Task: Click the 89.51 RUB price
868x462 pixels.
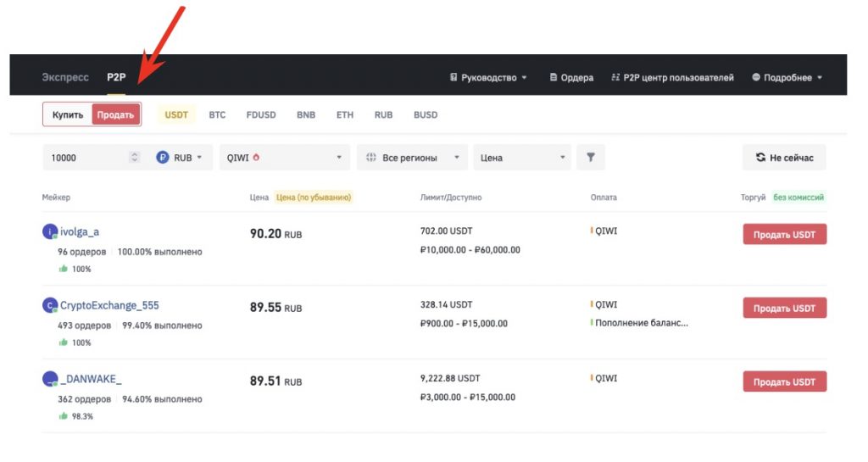Action: [x=275, y=381]
